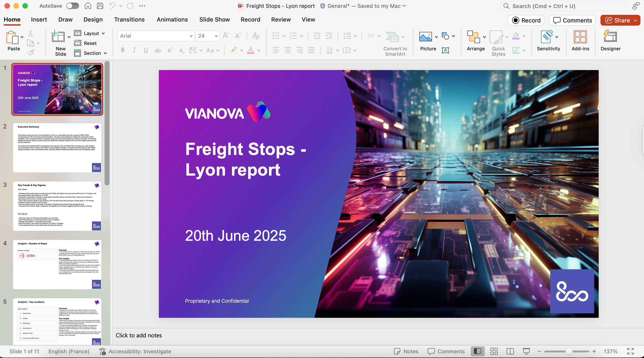Increase font size with large A icon
Image resolution: width=644 pixels, height=358 pixels.
coord(226,36)
